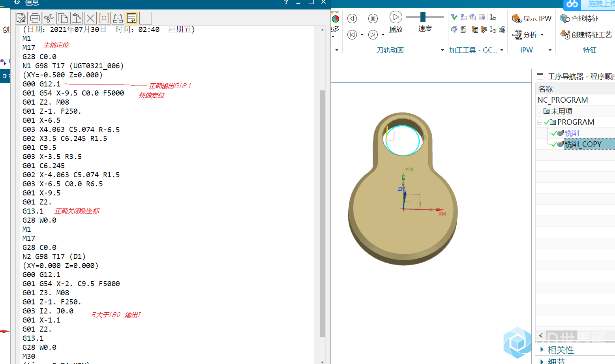Click the step backward circle button
The width and height of the screenshot is (615, 364).
[x=352, y=19]
